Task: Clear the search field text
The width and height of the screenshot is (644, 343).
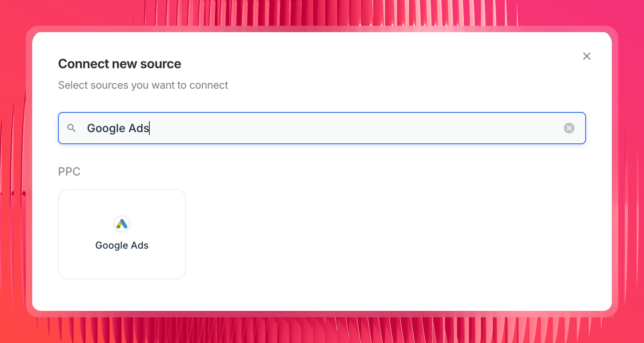Action: (x=569, y=128)
